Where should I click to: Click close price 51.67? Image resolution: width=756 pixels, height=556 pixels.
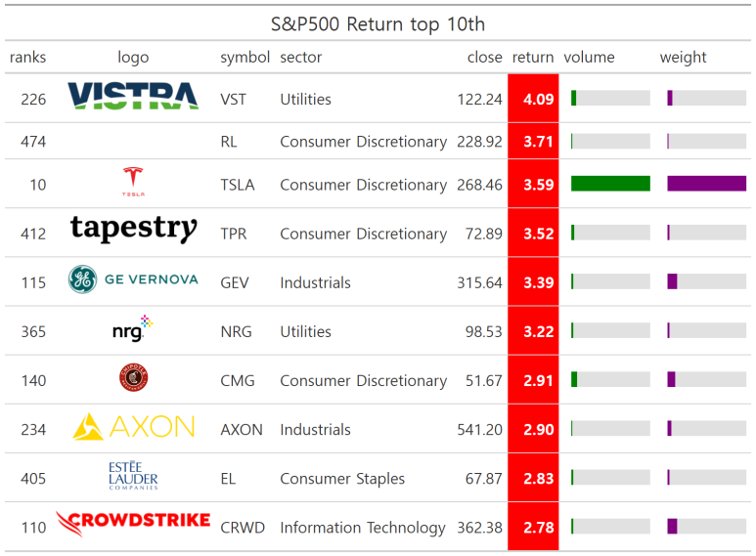(483, 381)
